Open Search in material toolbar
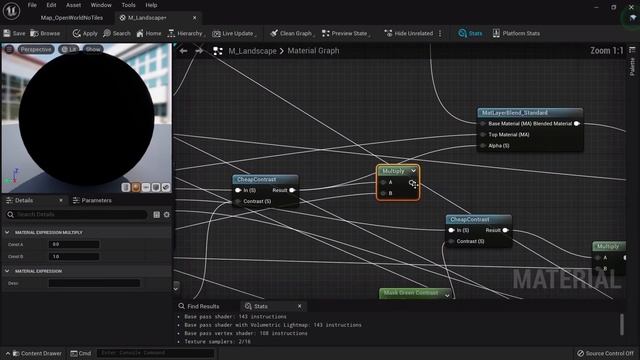The image size is (640, 360). click(x=117, y=33)
